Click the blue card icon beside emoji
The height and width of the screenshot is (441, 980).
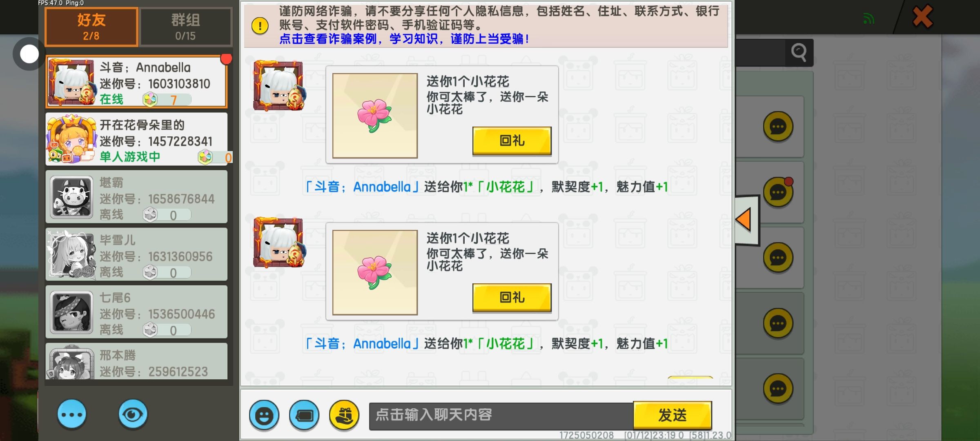(304, 416)
